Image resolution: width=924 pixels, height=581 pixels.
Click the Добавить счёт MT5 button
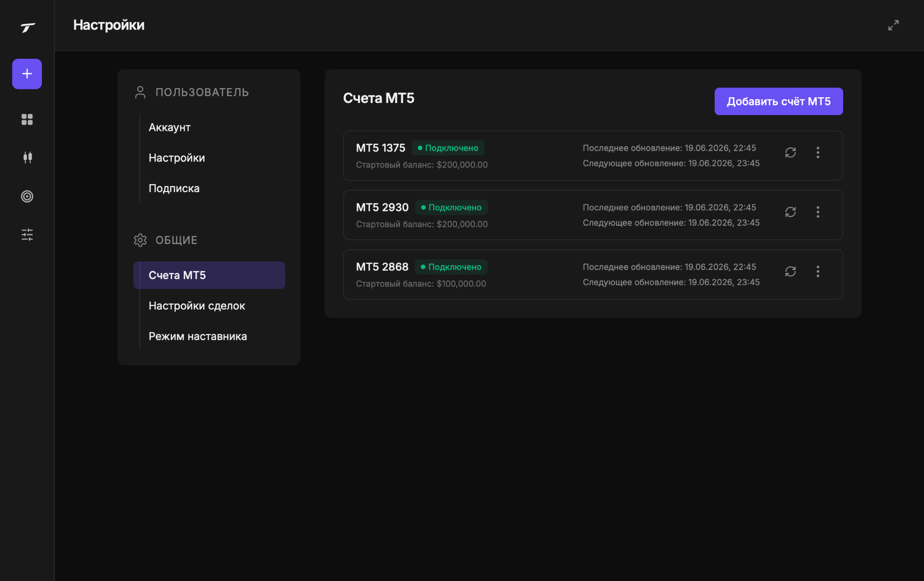(x=778, y=102)
